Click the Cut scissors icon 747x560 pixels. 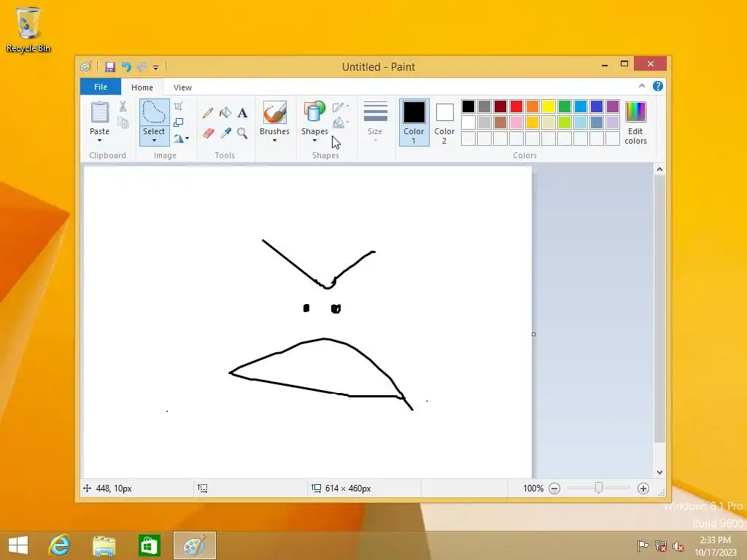coord(123,106)
